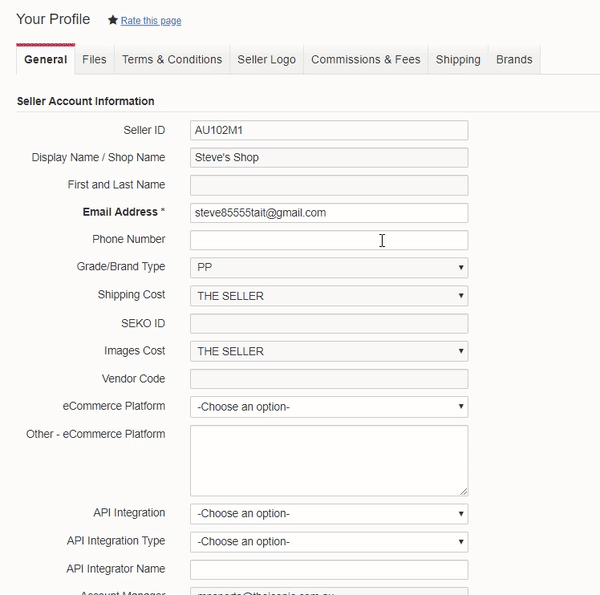Expand the API Integration dropdown
600x595 pixels.
click(x=328, y=514)
